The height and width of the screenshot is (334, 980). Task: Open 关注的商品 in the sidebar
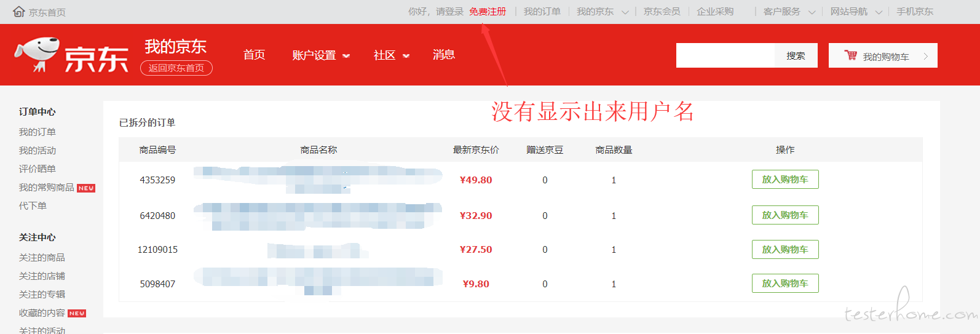[42, 258]
